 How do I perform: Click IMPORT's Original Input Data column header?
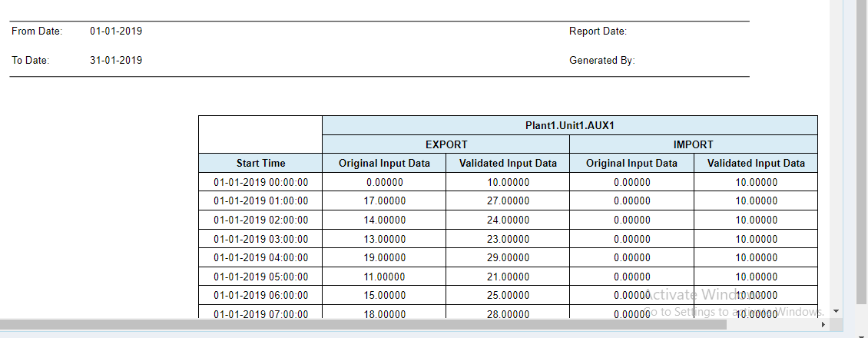(x=631, y=163)
